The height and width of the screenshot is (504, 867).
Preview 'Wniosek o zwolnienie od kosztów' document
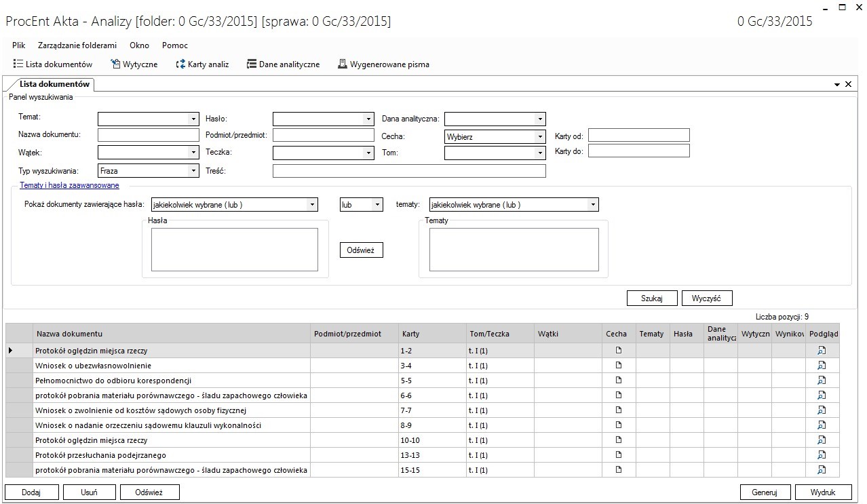pyautogui.click(x=822, y=410)
